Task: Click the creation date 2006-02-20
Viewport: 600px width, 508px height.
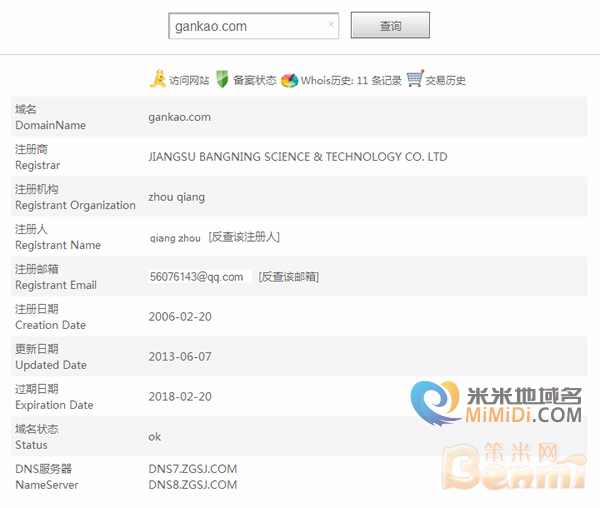Action: coord(180,317)
